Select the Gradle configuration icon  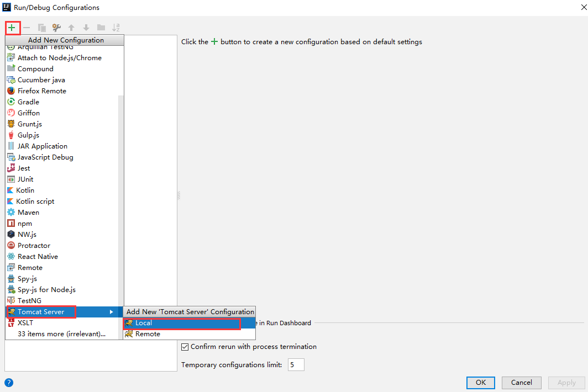(x=11, y=102)
